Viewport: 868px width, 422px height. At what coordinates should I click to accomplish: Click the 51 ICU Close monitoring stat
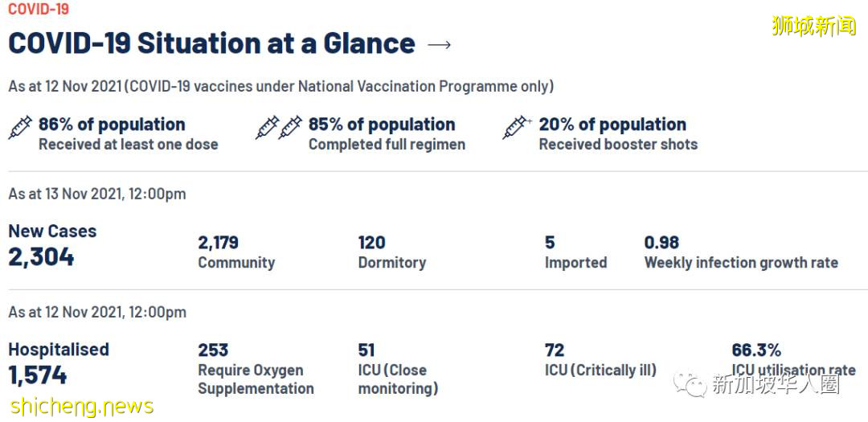coord(366,350)
